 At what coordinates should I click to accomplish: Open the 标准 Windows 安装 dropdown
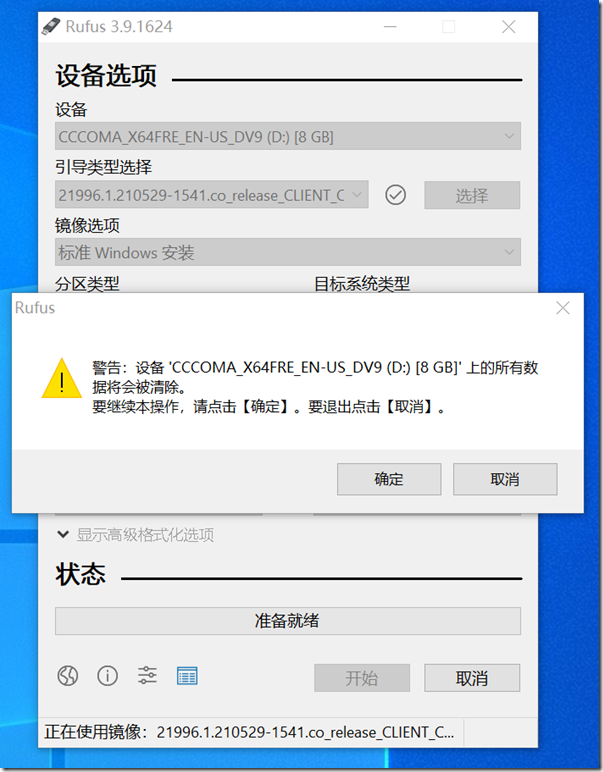click(287, 253)
